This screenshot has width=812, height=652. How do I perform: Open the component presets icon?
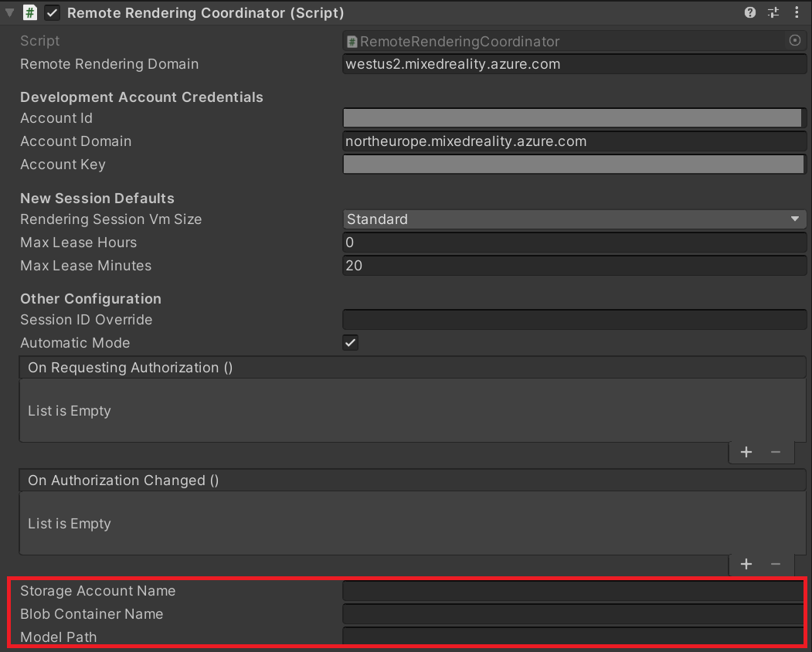pyautogui.click(x=773, y=13)
